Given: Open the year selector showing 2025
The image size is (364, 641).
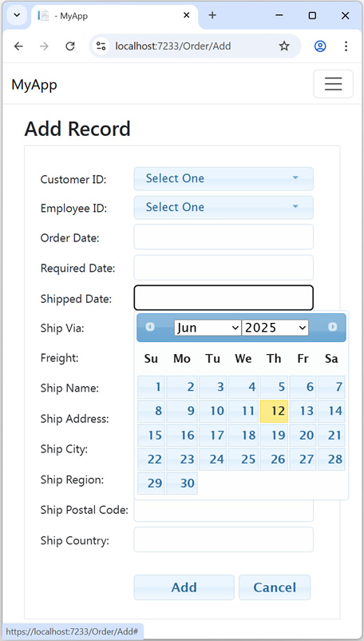Looking at the screenshot, I should [275, 328].
